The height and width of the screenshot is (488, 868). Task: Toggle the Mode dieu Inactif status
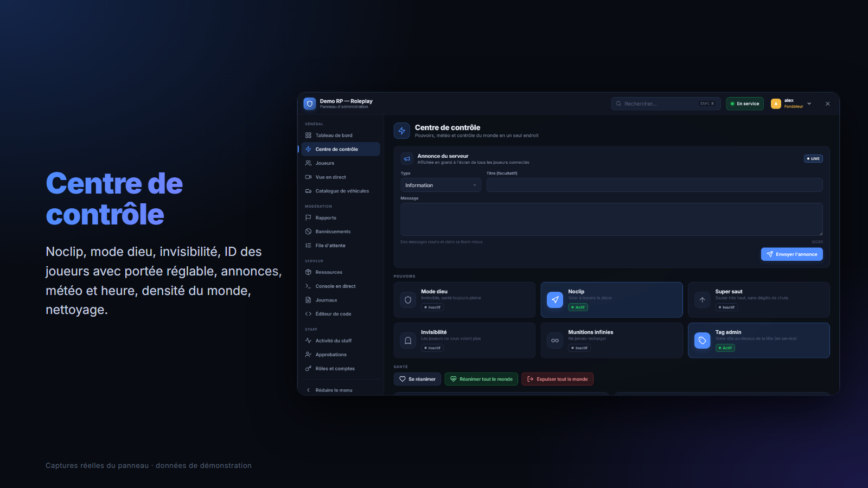(x=432, y=307)
